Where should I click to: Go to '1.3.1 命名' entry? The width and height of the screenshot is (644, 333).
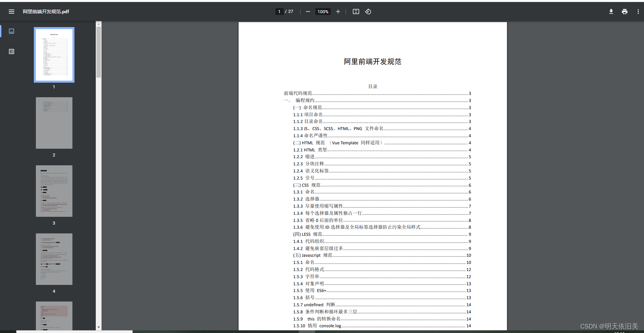[382, 192]
